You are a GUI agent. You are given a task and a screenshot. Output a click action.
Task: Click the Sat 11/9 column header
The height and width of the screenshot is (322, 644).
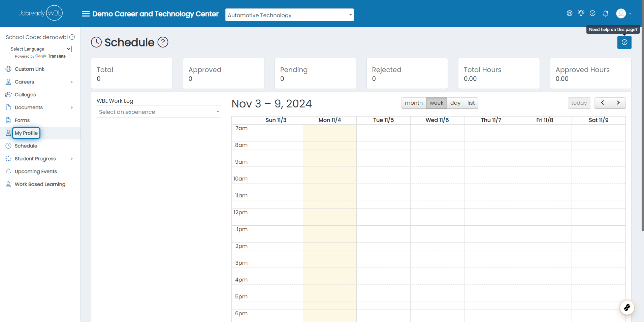pos(599,120)
